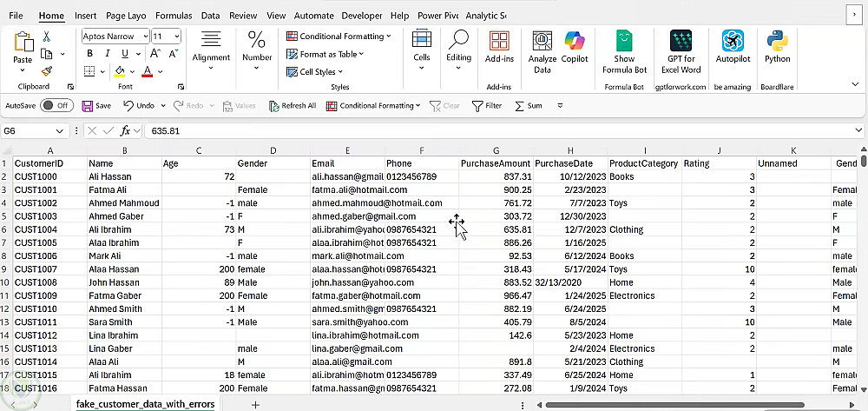Apply Bold formatting
Viewport: 868px width, 411px height.
point(89,54)
